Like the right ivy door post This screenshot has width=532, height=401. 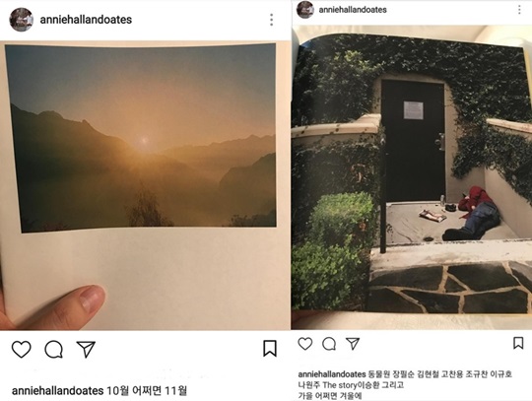tap(305, 344)
